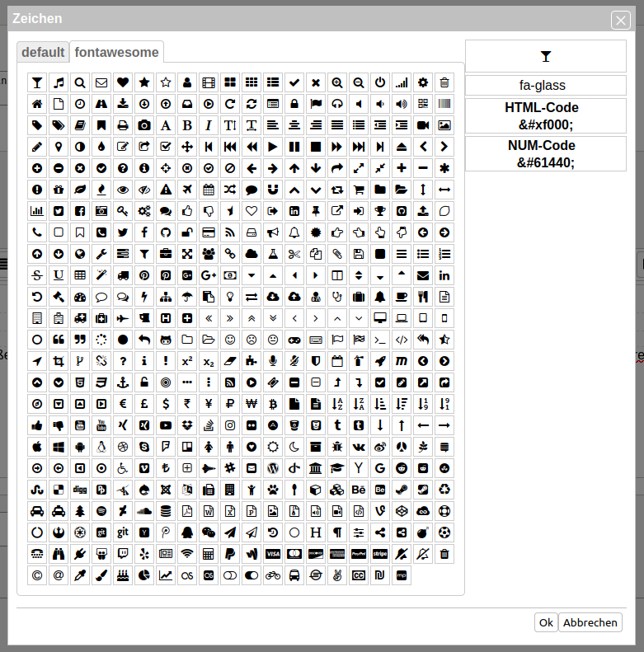
Task: Pick the recycle symbol
Action: click(444, 490)
